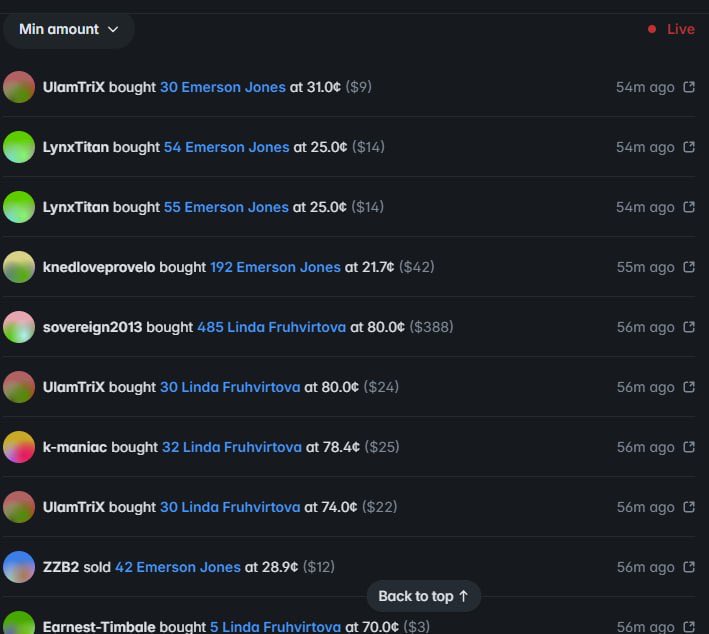Click the ($9) trade amount
This screenshot has height=634, width=709.
359,87
